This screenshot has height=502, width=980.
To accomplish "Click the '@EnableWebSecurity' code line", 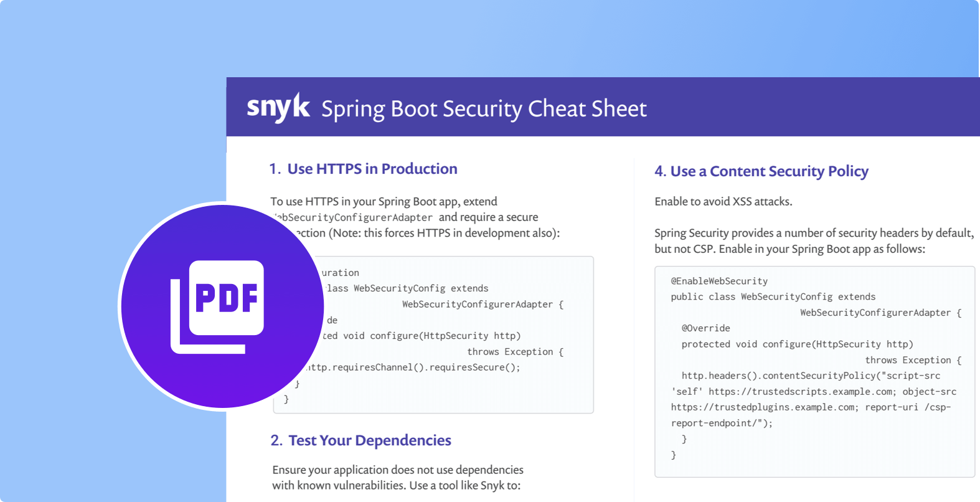I will (x=719, y=281).
